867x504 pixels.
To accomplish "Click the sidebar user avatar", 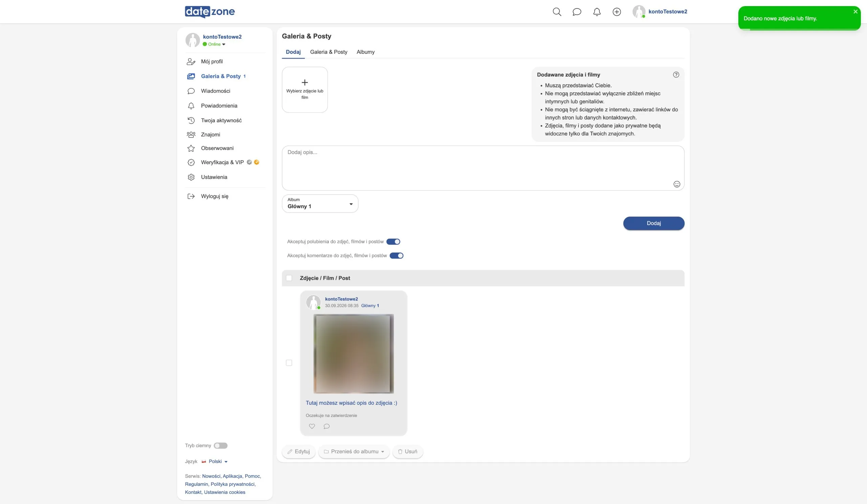I will point(193,40).
